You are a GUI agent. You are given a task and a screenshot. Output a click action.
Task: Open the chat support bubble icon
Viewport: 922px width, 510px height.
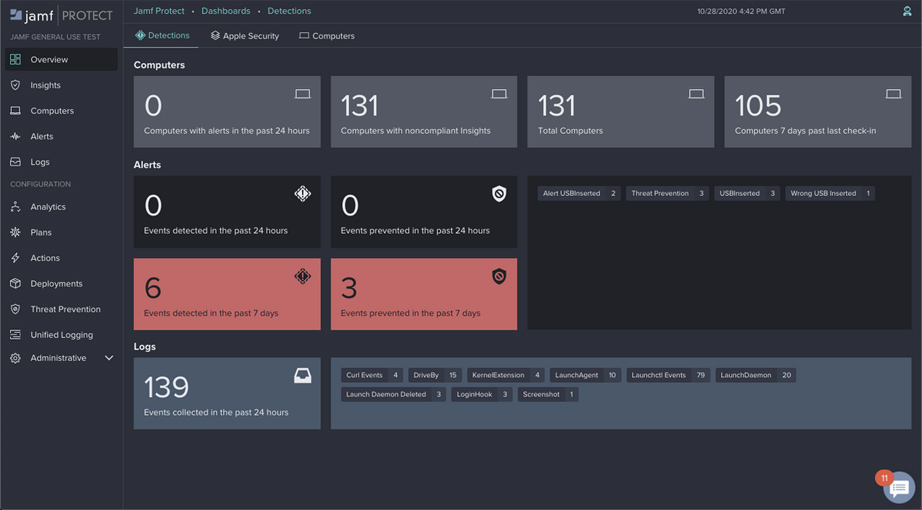pos(898,488)
